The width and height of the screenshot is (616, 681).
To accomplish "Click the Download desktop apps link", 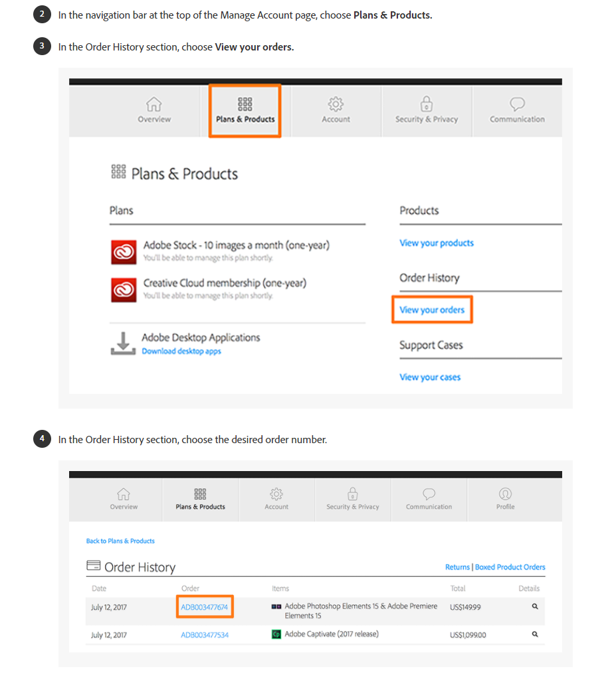I will 181,351.
